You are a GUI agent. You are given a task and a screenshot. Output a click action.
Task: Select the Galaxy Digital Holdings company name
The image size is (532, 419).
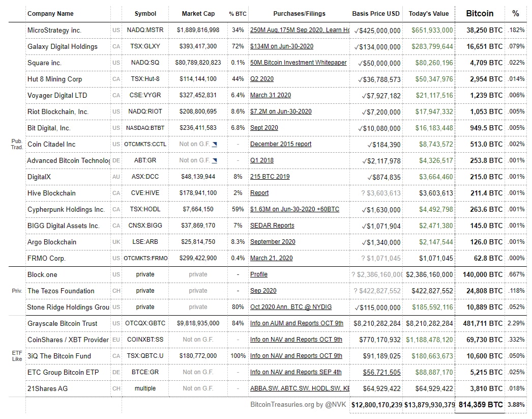tap(63, 46)
